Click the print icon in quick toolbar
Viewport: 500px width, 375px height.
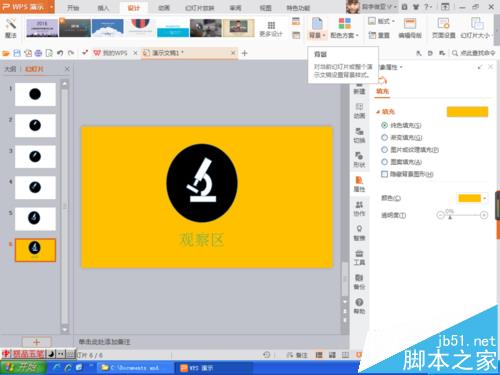coord(38,53)
